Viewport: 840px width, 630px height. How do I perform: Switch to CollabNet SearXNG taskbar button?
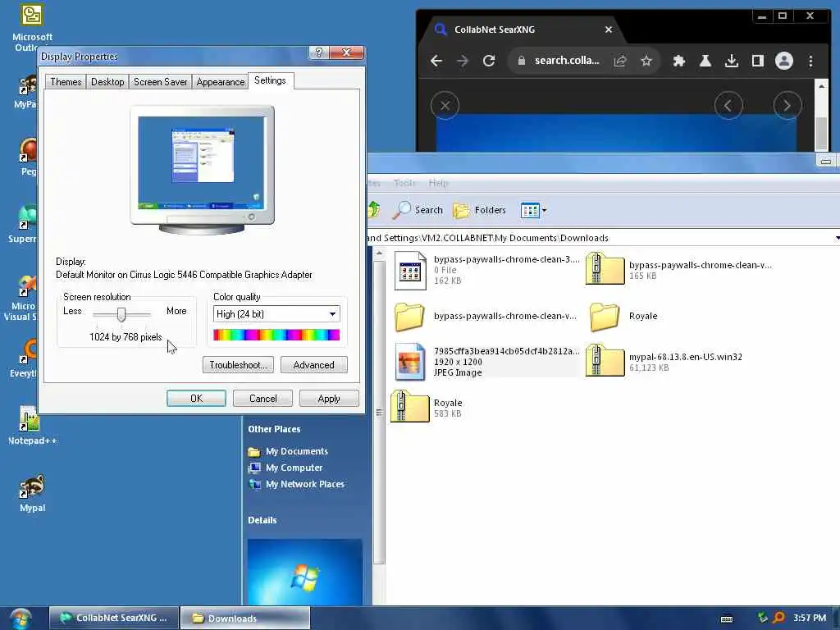click(x=114, y=618)
